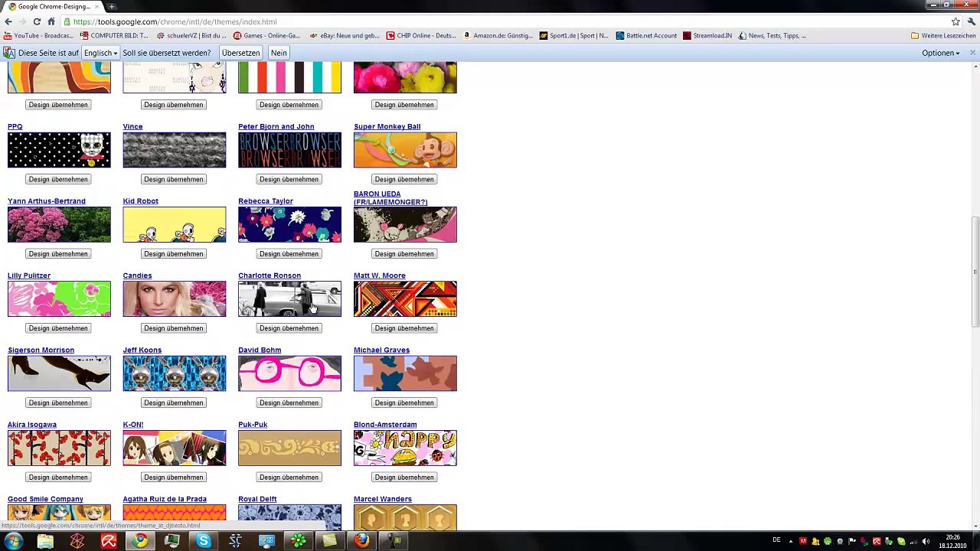Open the Amazon.de bookmark
Viewport: 980px width, 551px height.
(x=498, y=35)
